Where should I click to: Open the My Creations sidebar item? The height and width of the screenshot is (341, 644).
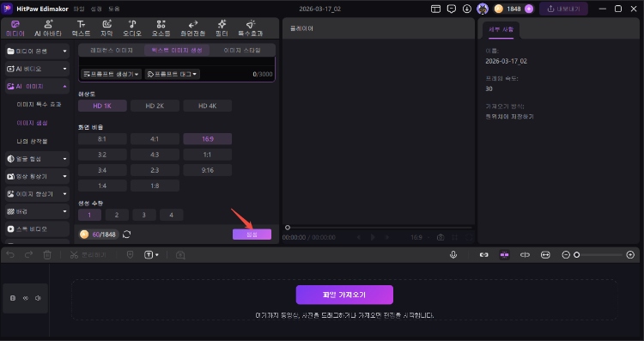tap(32, 141)
